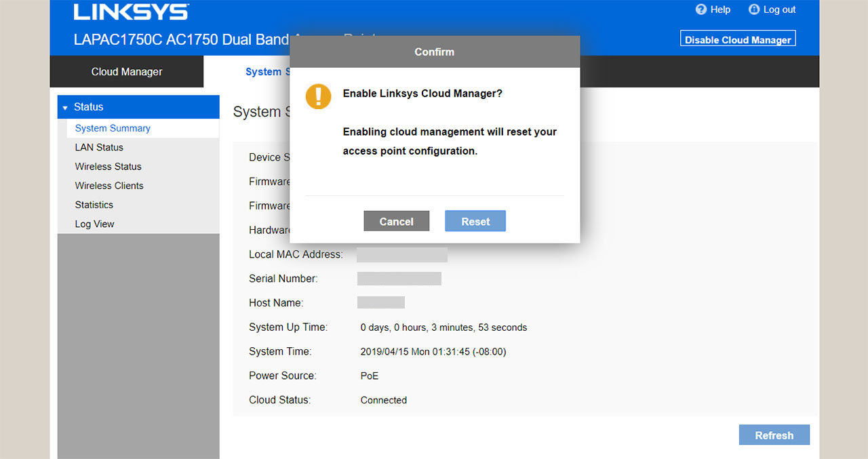
Task: Click the Disable Cloud Manager button
Action: [738, 39]
